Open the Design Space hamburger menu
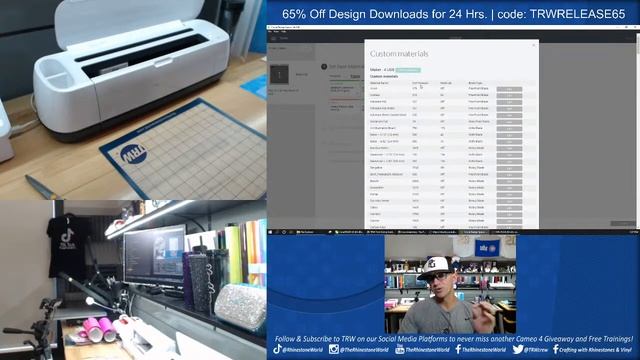The width and height of the screenshot is (640, 360). pos(273,38)
